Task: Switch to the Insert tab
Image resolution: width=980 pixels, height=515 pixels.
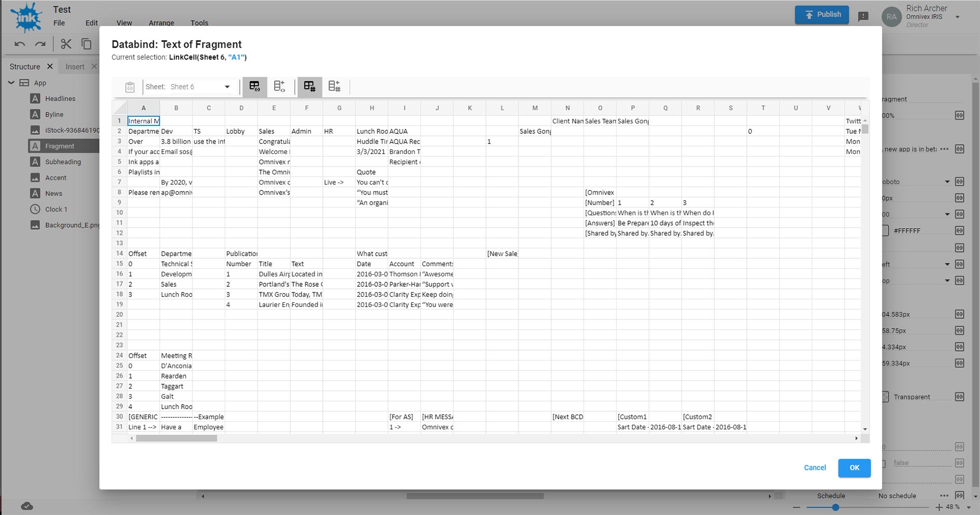Action: 75,66
